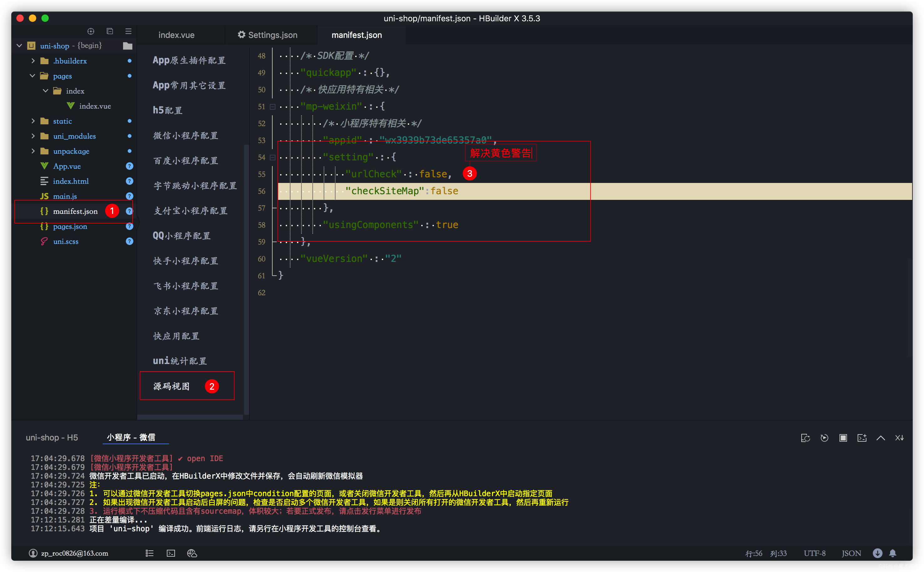This screenshot has height=572, width=924.
Task: Close the console panel with X-arrow icon
Action: pyautogui.click(x=900, y=438)
